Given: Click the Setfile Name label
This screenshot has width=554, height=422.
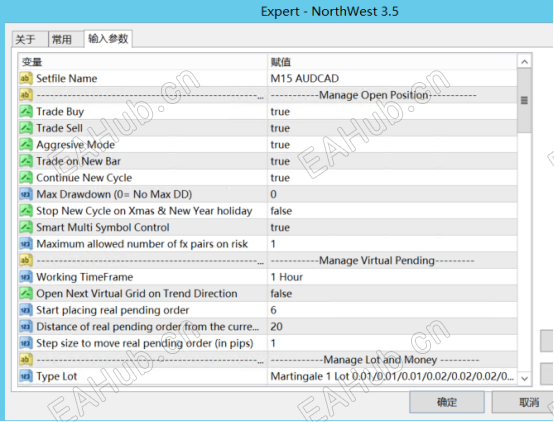Looking at the screenshot, I should (66, 78).
